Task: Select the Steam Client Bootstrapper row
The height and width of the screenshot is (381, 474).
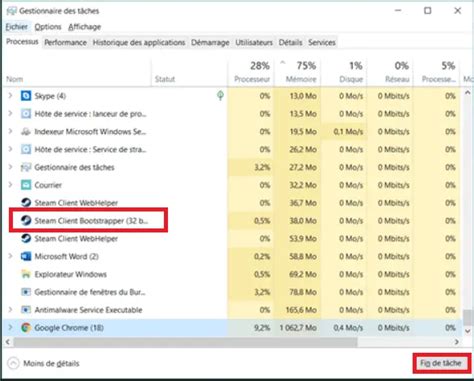Action: 232,221
